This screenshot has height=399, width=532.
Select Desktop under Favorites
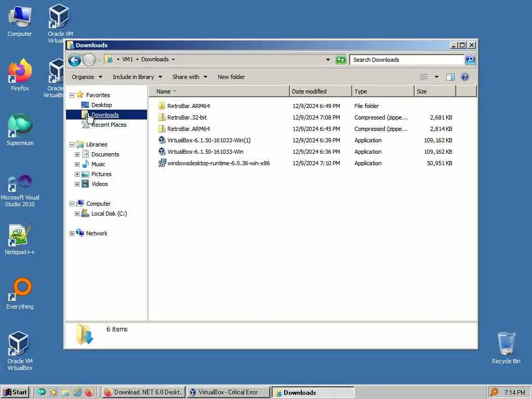[x=101, y=105]
